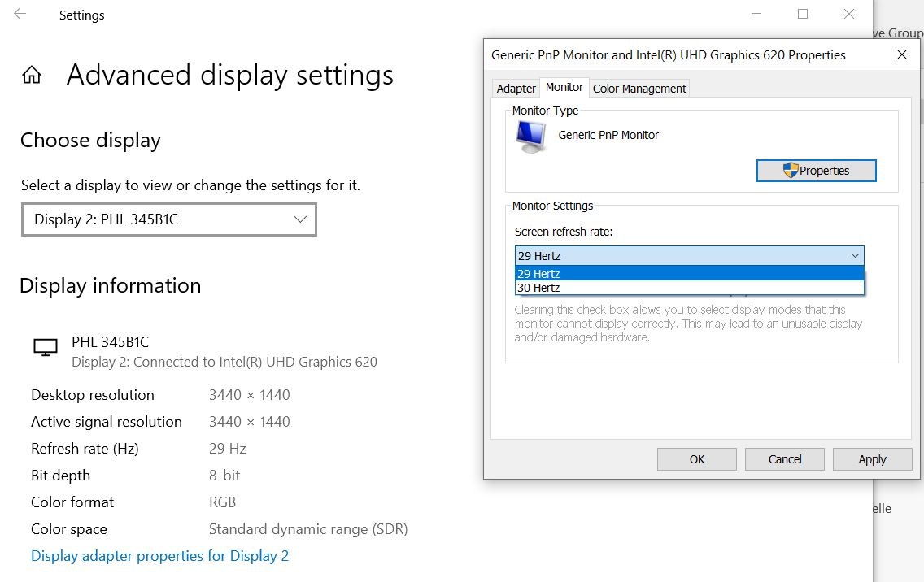Viewport: 924px width, 582px height.
Task: Click the 8-bit bit depth value
Action: [x=224, y=476]
